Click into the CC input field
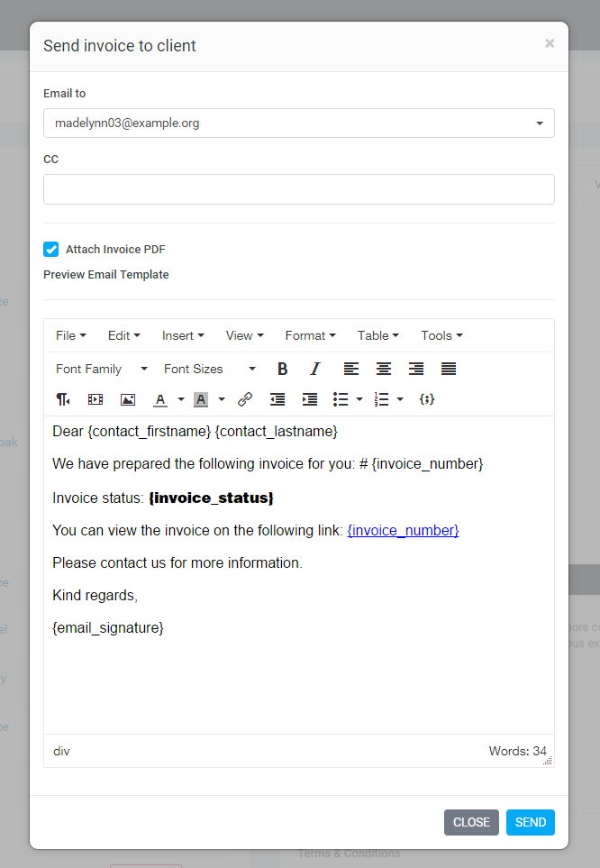The width and height of the screenshot is (600, 868). click(298, 189)
